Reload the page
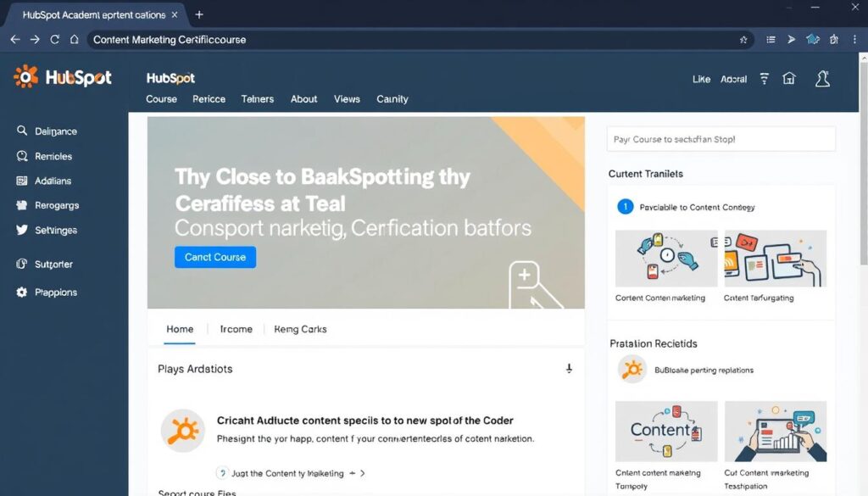Viewport: 868px width, 496px height. tap(54, 39)
